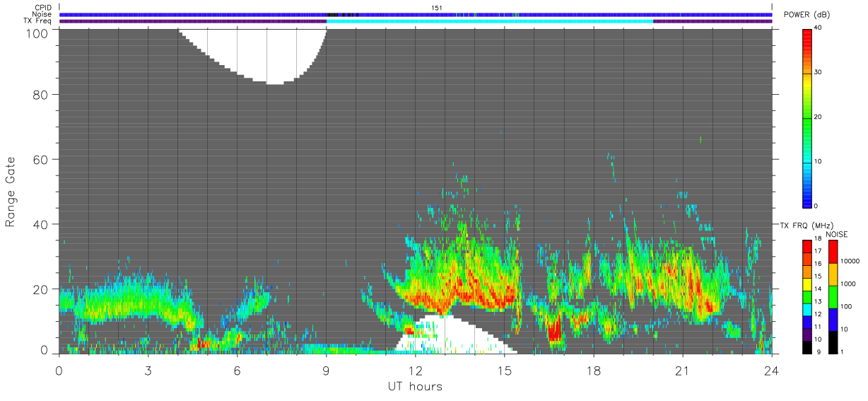Pick the red 17–18 MHz swatch in TX FRQ legend
Image resolution: width=868 pixels, height=401 pixels.
tap(807, 246)
